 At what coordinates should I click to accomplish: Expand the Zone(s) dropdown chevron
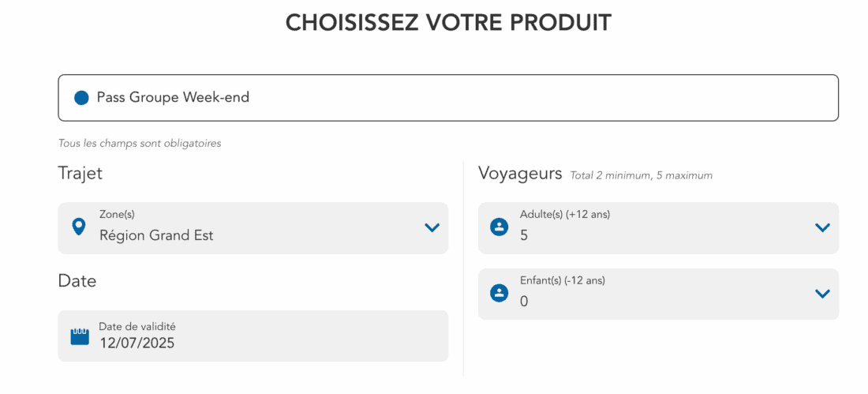pos(432,227)
